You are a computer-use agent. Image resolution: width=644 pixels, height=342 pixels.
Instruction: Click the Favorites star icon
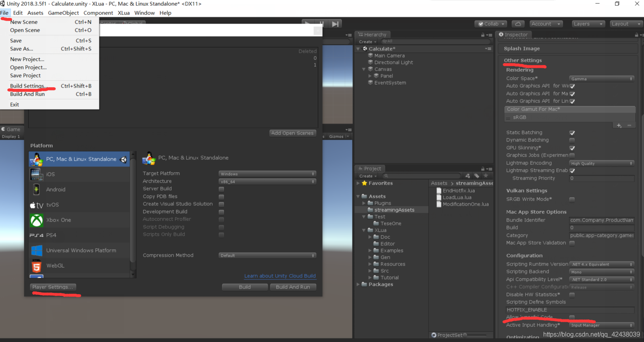coord(364,183)
